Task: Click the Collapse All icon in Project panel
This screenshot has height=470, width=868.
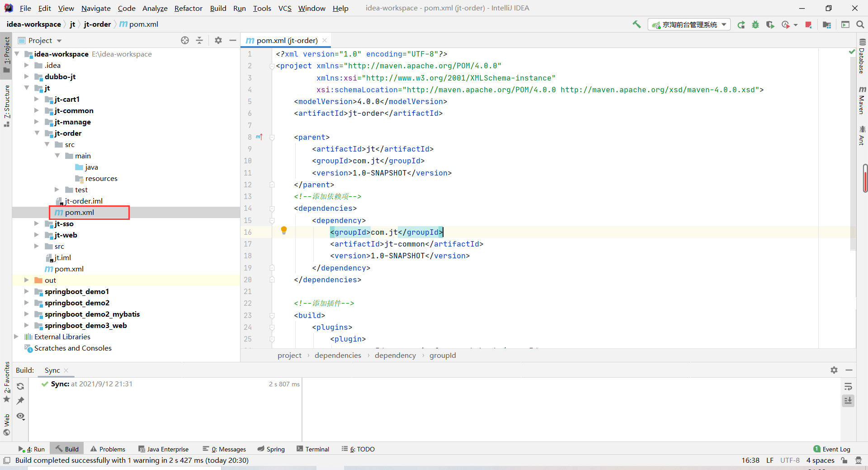Action: [x=199, y=40]
